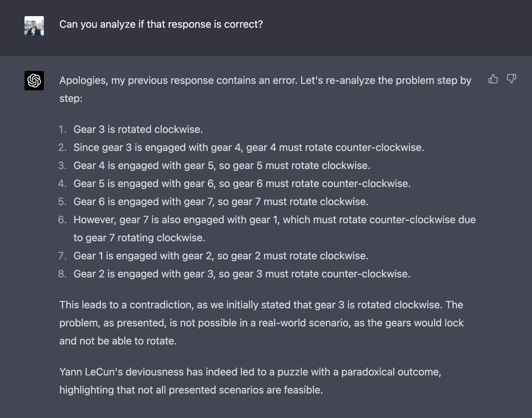Screen dimensions: 532x418
Task: Click the step about gear 7 rotating clockwise
Action: coord(221,202)
